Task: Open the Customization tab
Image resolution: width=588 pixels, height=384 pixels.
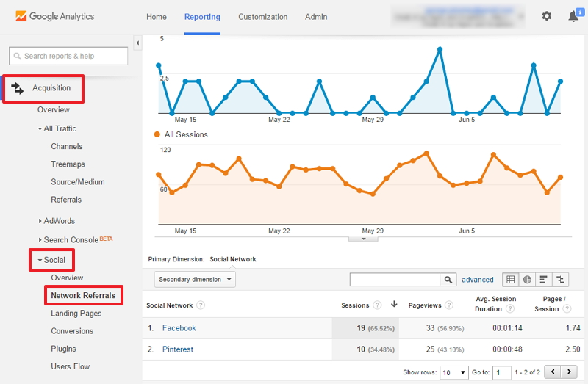Action: pos(263,17)
